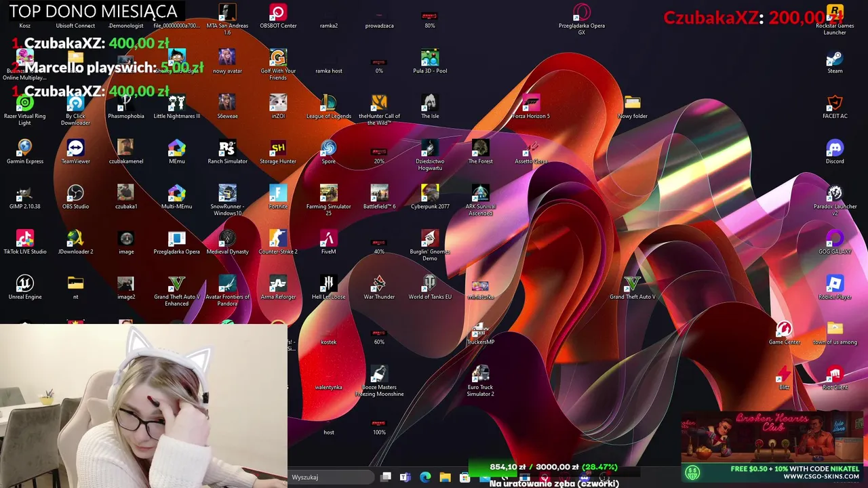Launch JDownloader 2 icon

[x=75, y=239]
